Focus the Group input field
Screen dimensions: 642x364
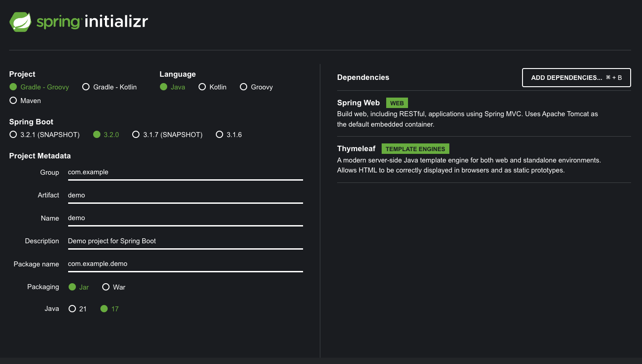click(185, 172)
